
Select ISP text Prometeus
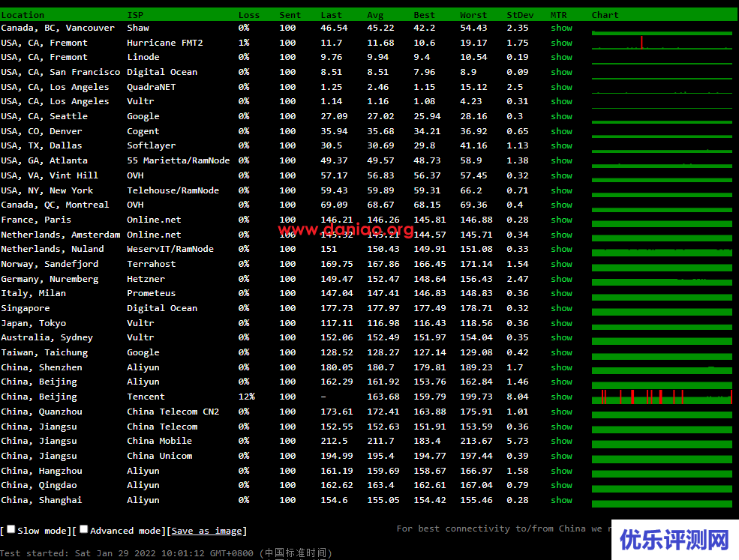tap(152, 293)
